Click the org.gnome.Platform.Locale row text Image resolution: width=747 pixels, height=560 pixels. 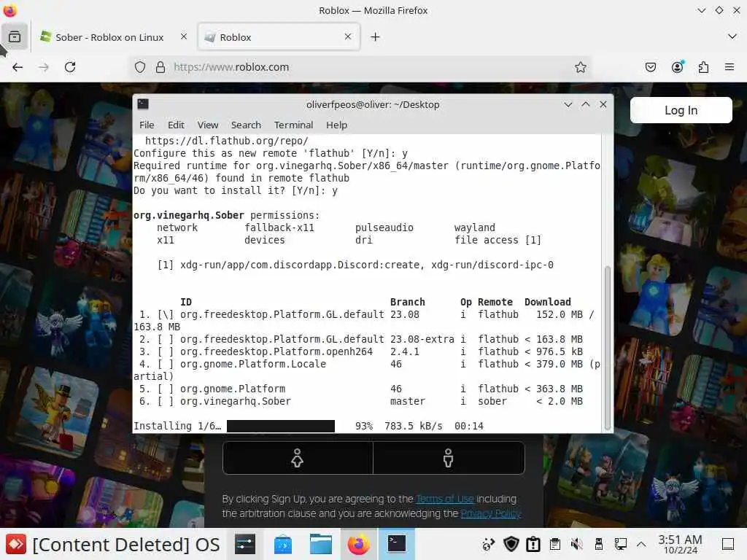pos(253,364)
